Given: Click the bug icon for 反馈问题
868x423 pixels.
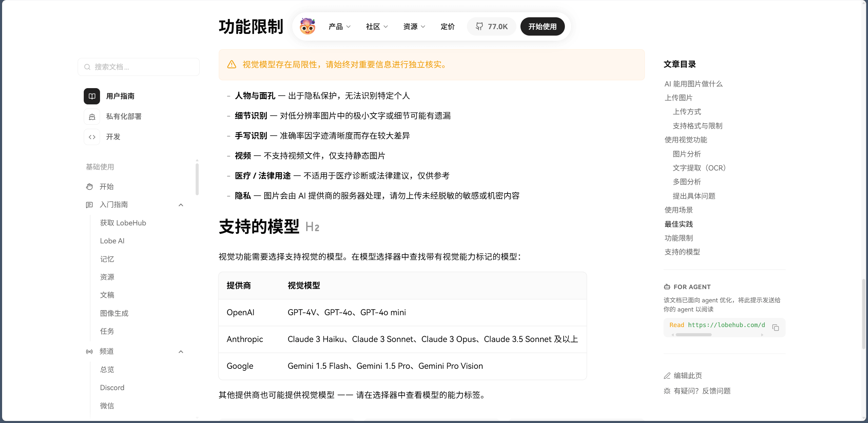Looking at the screenshot, I should click(x=667, y=391).
